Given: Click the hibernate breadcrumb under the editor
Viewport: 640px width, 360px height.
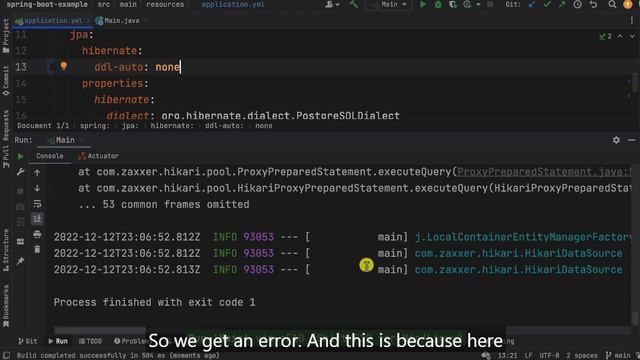Looking at the screenshot, I should 171,126.
